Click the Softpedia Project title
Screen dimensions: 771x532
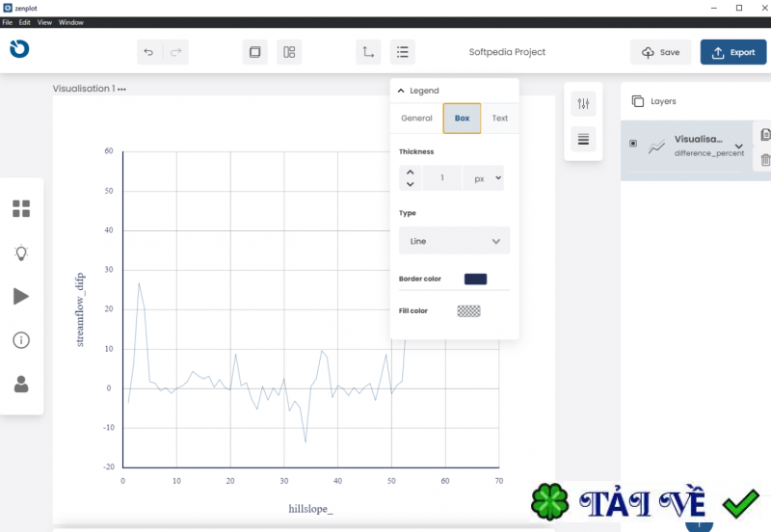tap(507, 52)
